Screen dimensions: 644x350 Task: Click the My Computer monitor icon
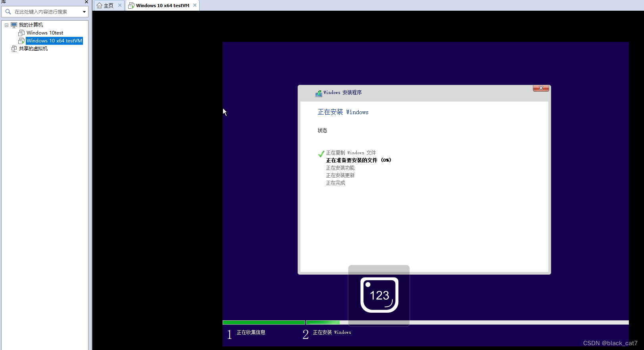click(14, 25)
